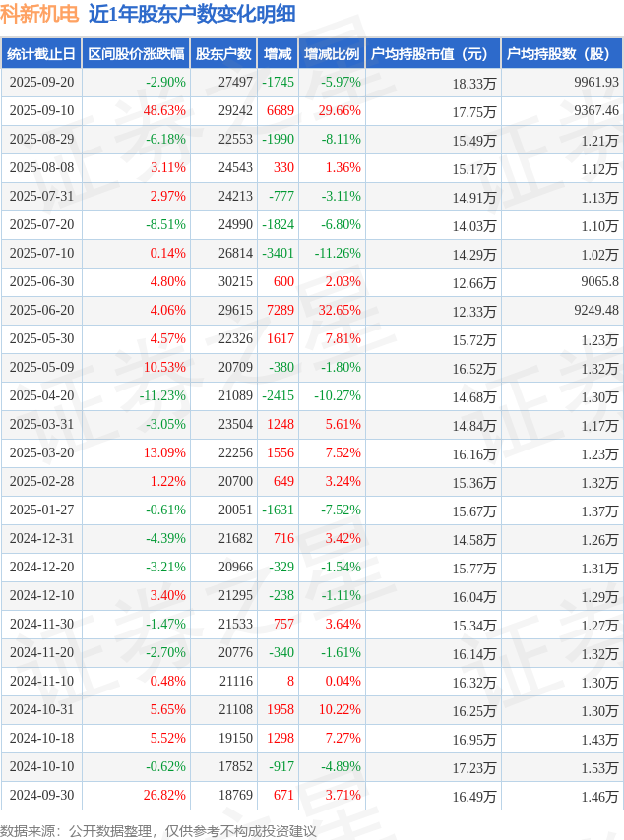This screenshot has height=840, width=624.
Task: Click the 科新机电 stock name title
Action: [x=39, y=15]
